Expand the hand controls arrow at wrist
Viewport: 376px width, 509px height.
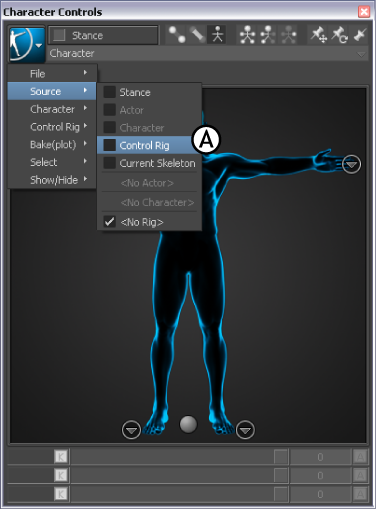click(351, 164)
